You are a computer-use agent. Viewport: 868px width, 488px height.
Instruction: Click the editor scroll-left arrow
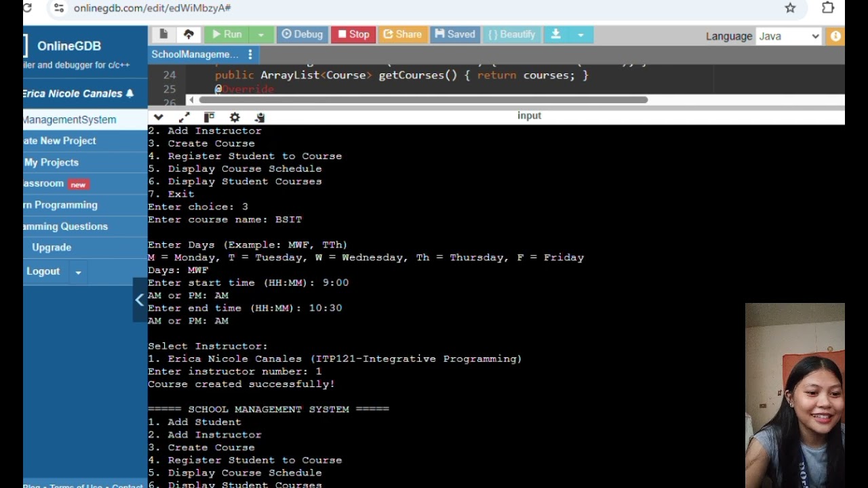click(191, 100)
